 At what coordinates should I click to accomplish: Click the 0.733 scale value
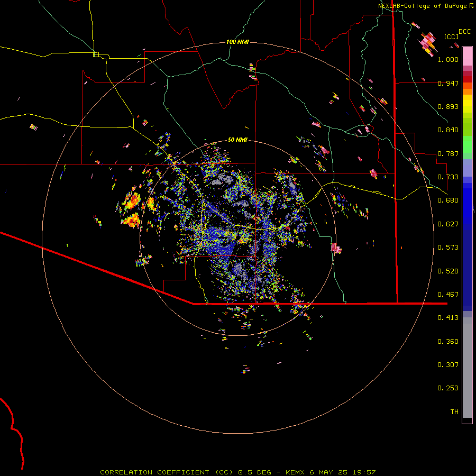[448, 177]
